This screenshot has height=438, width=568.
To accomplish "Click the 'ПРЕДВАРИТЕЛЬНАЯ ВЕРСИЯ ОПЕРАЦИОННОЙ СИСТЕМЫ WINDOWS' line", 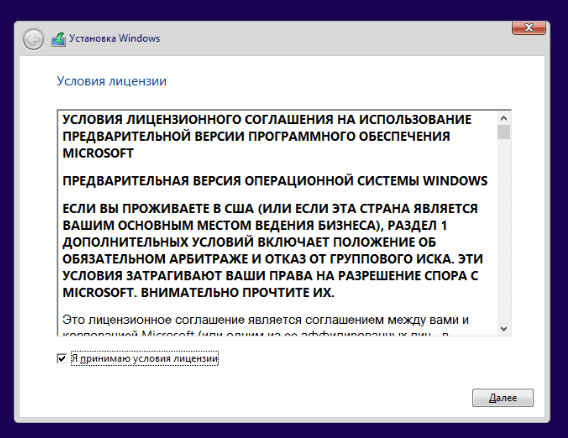I will click(275, 180).
